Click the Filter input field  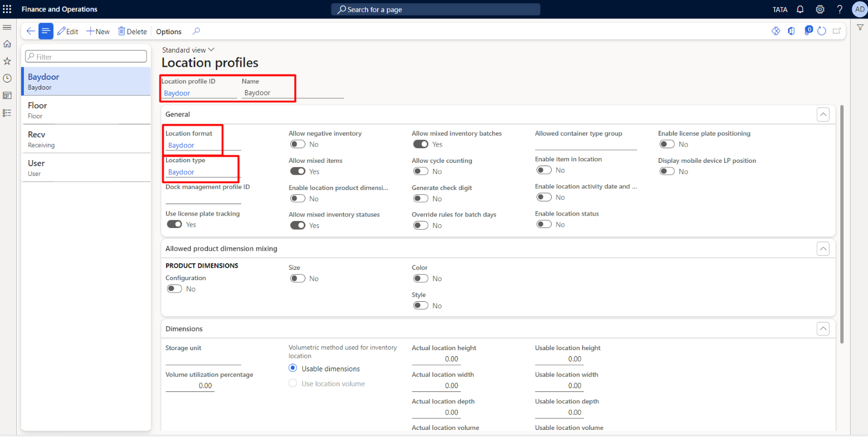(86, 56)
